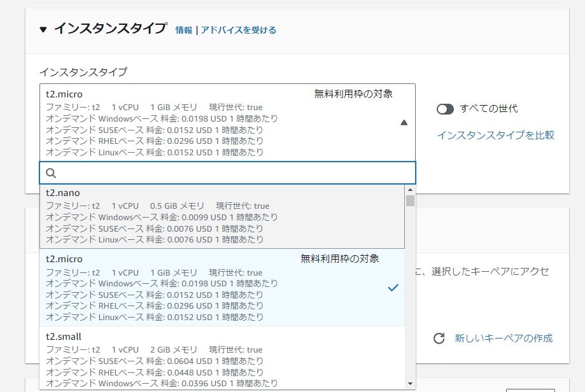The image size is (585, 392).
Task: Click 無料利用枠の対象 label in t2.micro list row
Action: click(x=340, y=258)
